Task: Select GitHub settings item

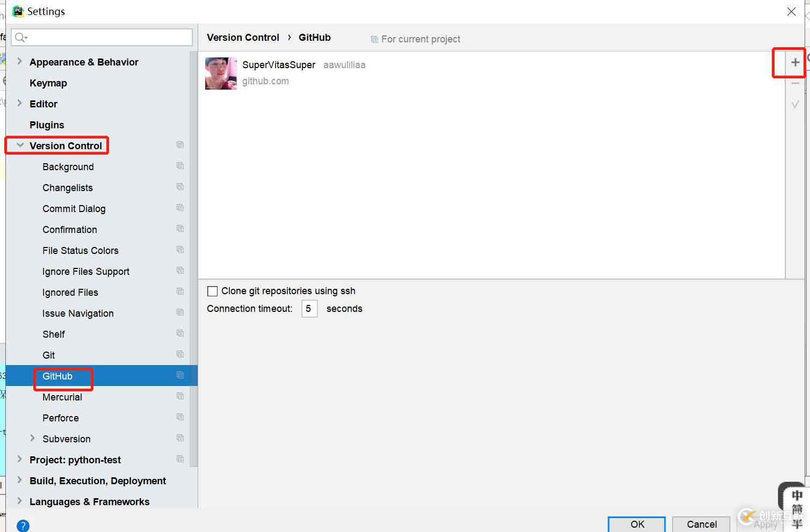Action: [x=57, y=376]
